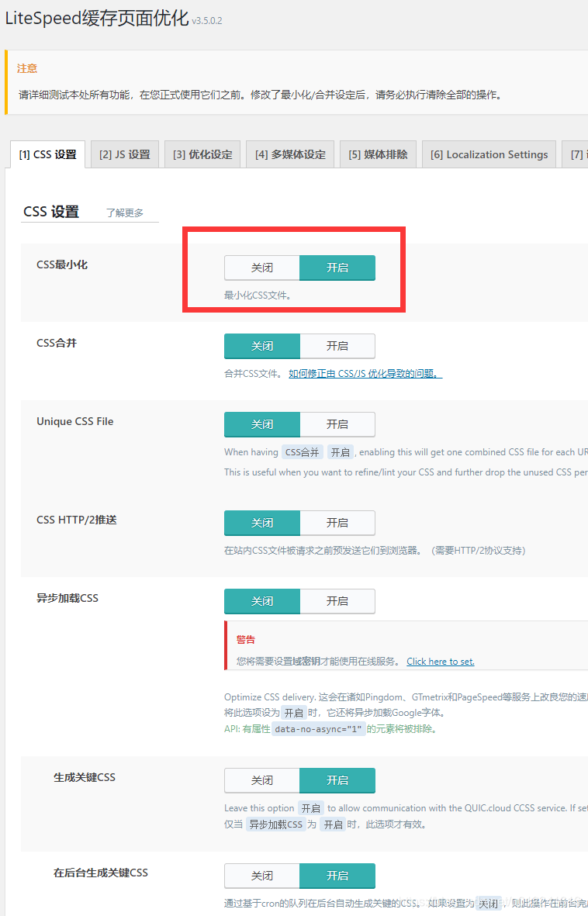Click the 在后台生成关键CSS label

coord(101,873)
